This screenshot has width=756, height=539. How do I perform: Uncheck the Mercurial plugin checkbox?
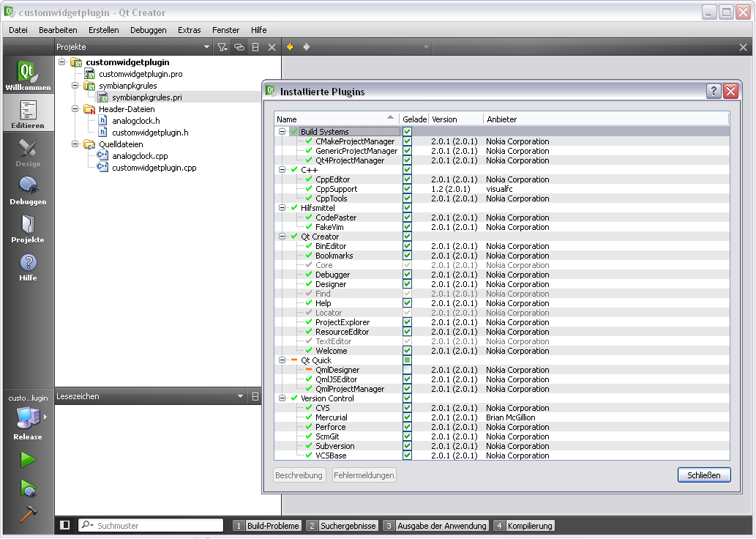coord(408,417)
